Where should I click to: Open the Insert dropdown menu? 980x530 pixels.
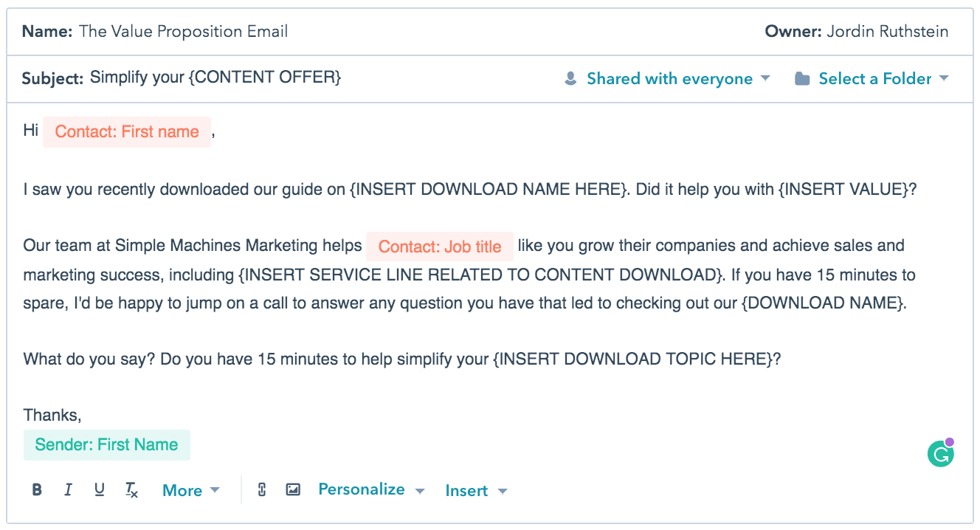point(476,489)
